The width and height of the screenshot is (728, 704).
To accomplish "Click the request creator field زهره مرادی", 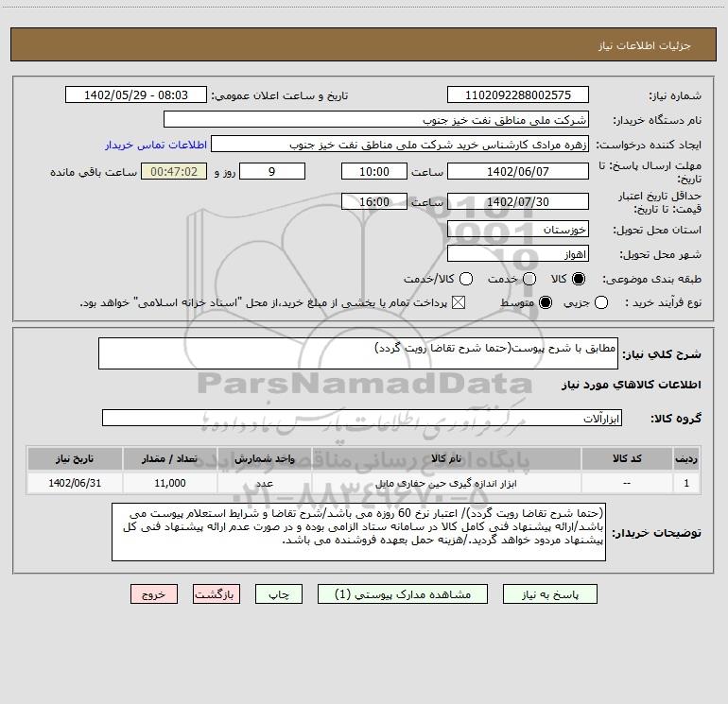I will [400, 144].
